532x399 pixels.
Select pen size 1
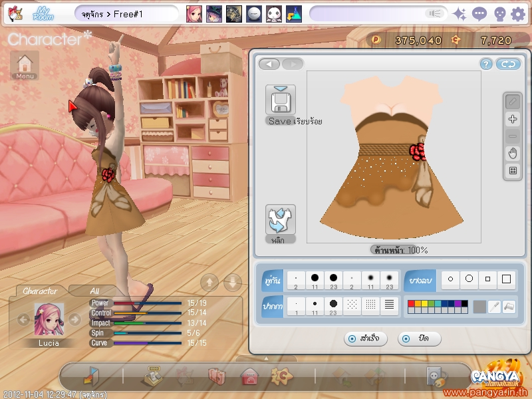pos(296,306)
